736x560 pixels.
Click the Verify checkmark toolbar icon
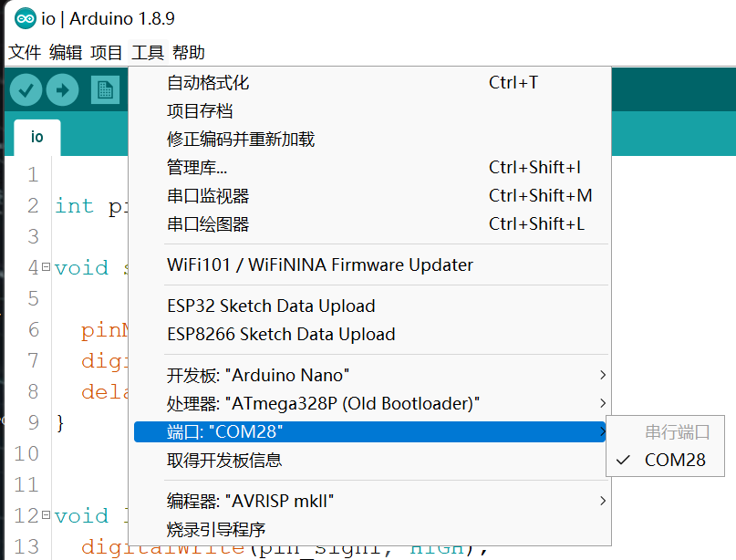26,89
